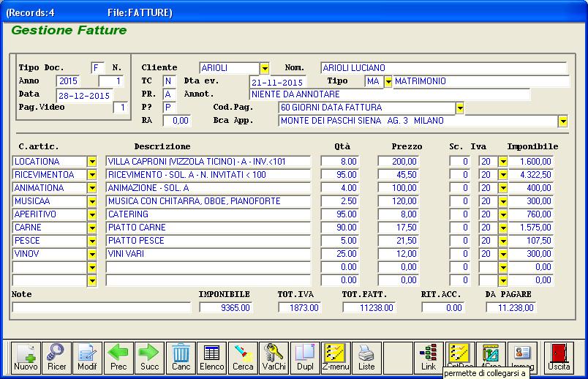The width and height of the screenshot is (588, 379).
Task: Click the PR. field containing A
Action: [x=170, y=94]
